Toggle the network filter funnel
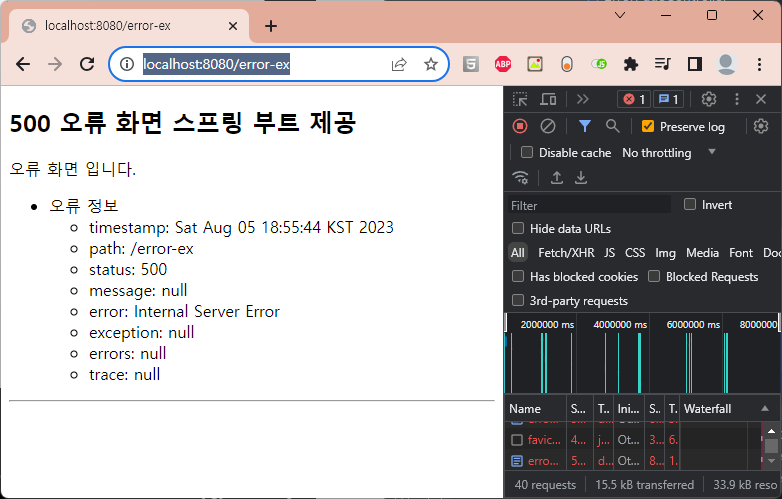Viewport: 782px width, 499px height. pyautogui.click(x=585, y=127)
